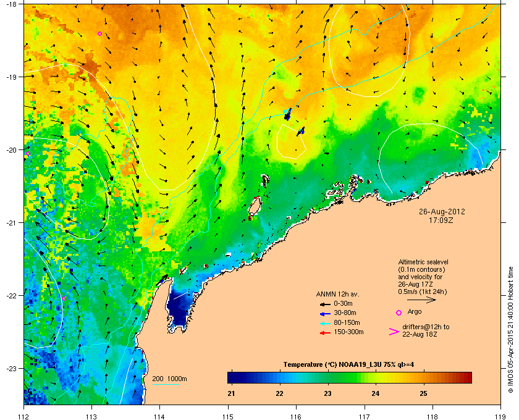This screenshot has height=420, width=519.
Task: Click the '80-150m' depth label
Action: [x=347, y=322]
